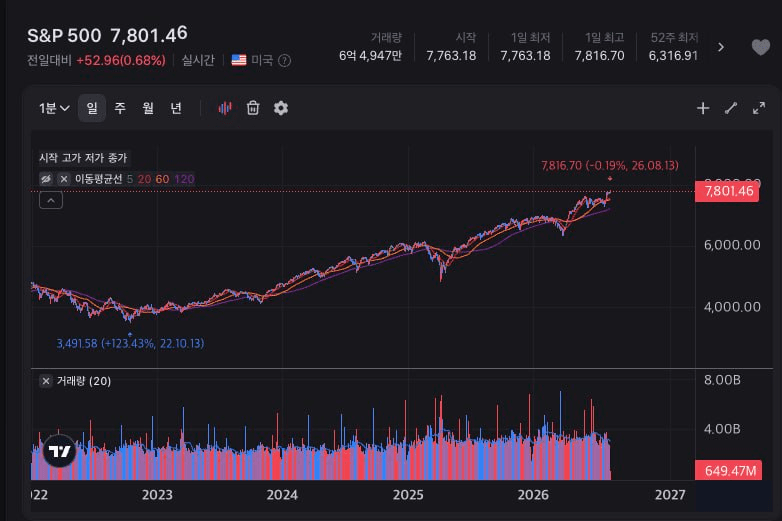Viewport: 782px width, 521px height.
Task: Click the low marker 3,491.58 label
Action: click(x=130, y=344)
